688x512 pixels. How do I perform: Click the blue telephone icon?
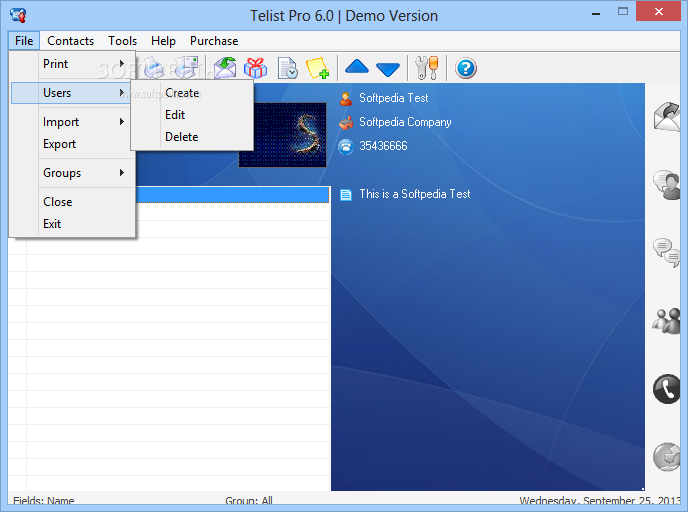346,147
